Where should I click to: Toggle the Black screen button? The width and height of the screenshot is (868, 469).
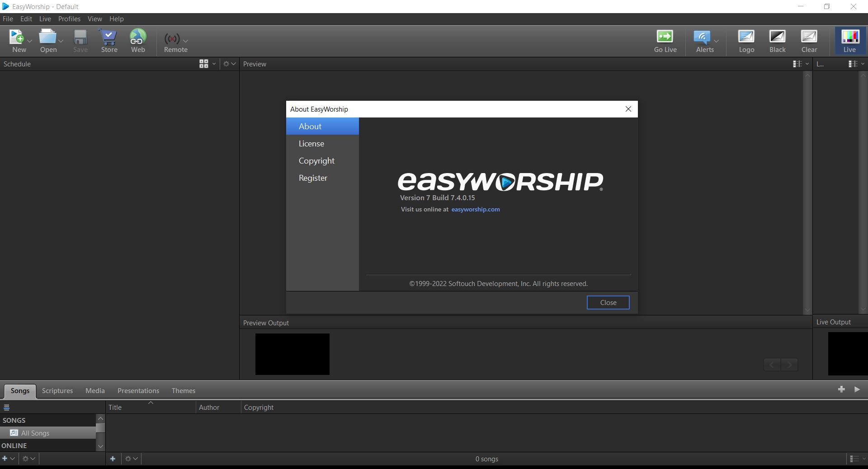click(x=778, y=41)
